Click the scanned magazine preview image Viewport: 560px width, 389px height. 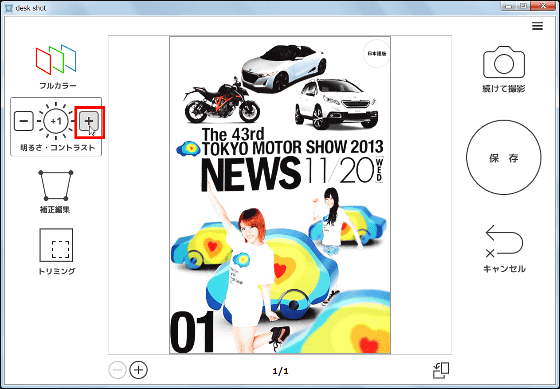280,195
